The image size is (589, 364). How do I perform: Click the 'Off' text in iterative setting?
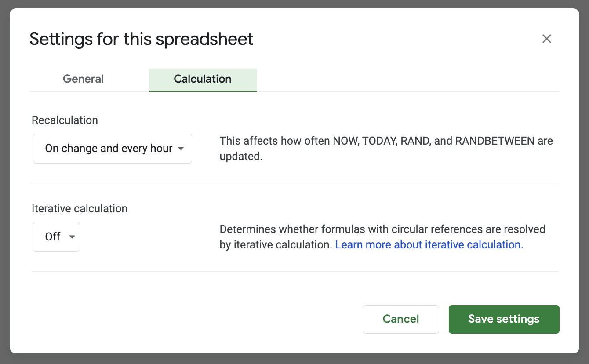click(x=52, y=237)
